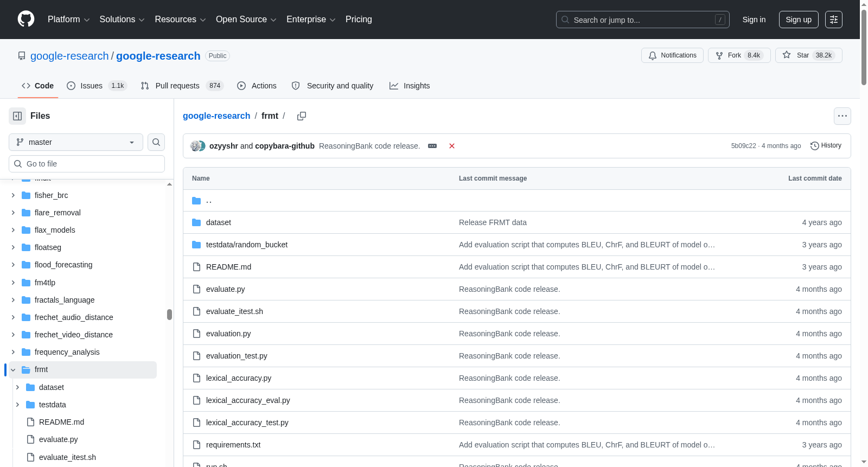Open evaluate_itest.sh in file list
Image resolution: width=868 pixels, height=467 pixels.
coord(234,311)
